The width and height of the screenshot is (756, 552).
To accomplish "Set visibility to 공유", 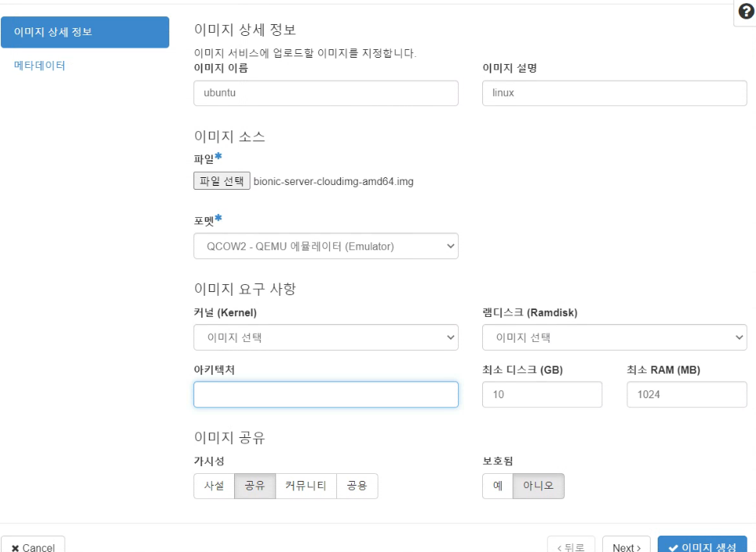I will coord(255,486).
